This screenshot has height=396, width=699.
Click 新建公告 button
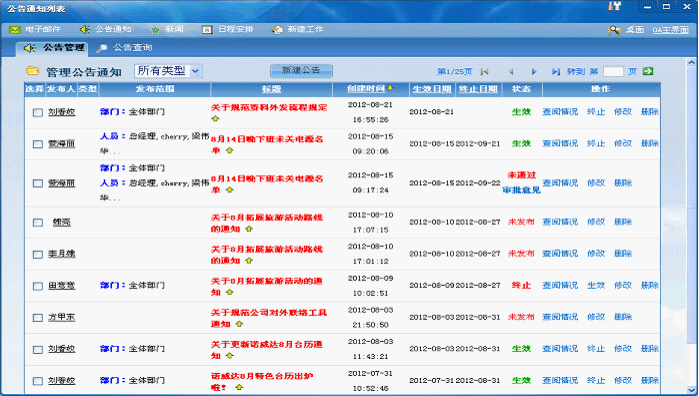(x=301, y=70)
